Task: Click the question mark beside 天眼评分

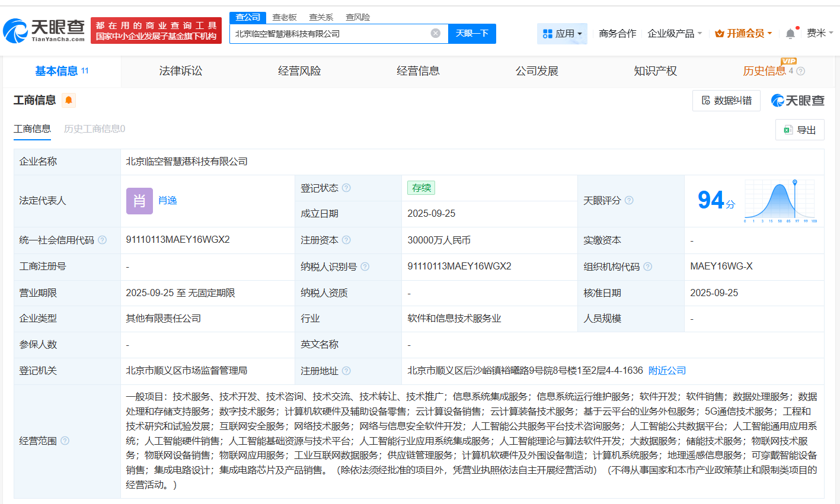Action: click(630, 201)
